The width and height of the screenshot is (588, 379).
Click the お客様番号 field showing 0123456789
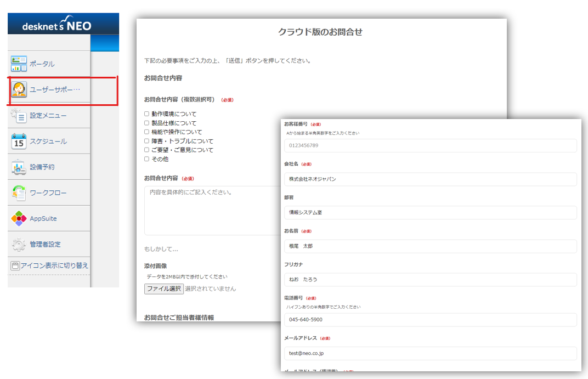click(430, 145)
